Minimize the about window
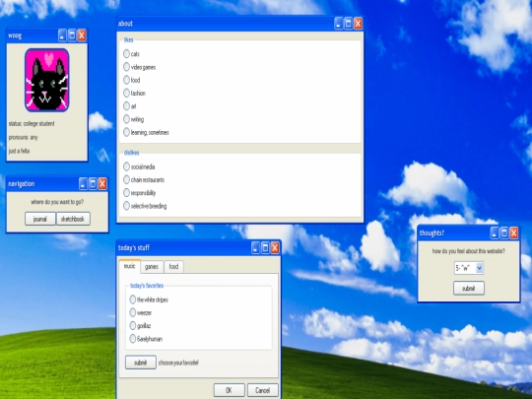This screenshot has height=399, width=532. click(339, 24)
